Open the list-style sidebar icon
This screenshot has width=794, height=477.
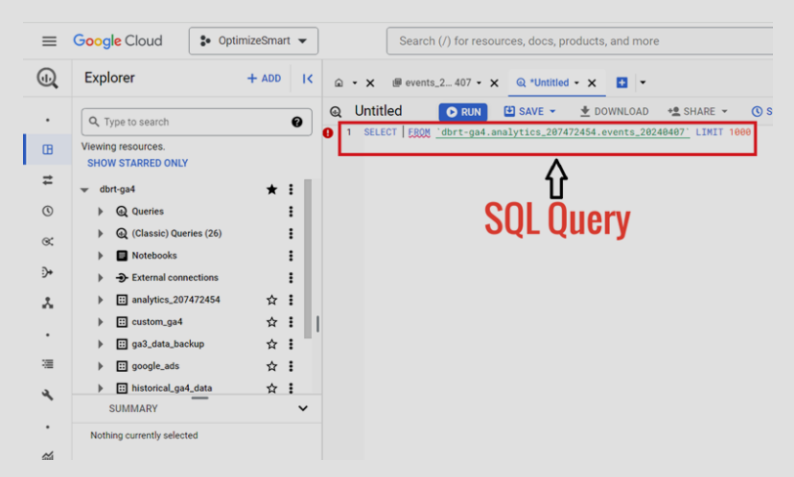coord(48,364)
